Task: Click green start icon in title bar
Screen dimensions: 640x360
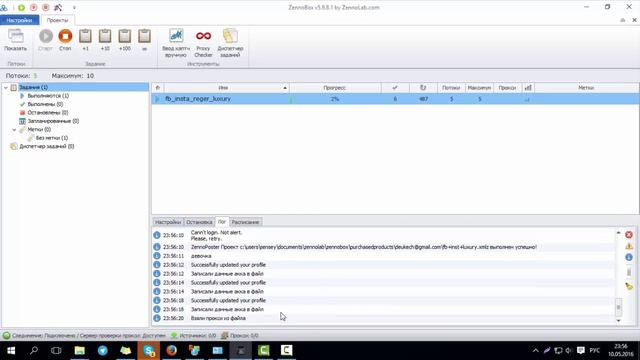Action: pyautogui.click(x=21, y=7)
